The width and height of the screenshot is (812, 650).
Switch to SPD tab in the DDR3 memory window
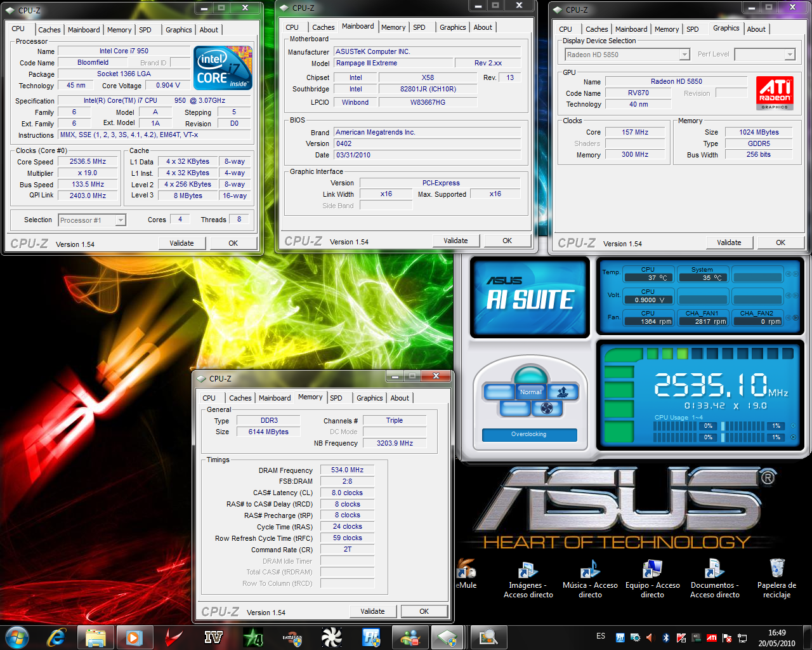click(336, 398)
